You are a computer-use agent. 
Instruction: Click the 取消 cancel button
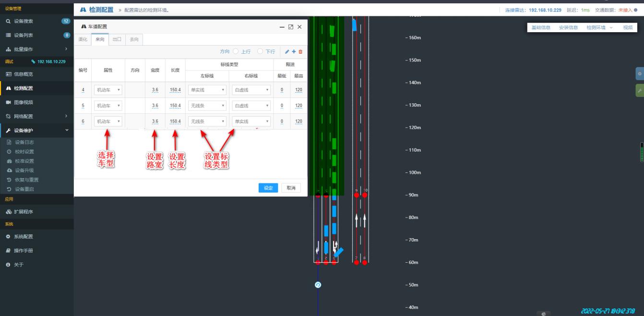pyautogui.click(x=291, y=188)
